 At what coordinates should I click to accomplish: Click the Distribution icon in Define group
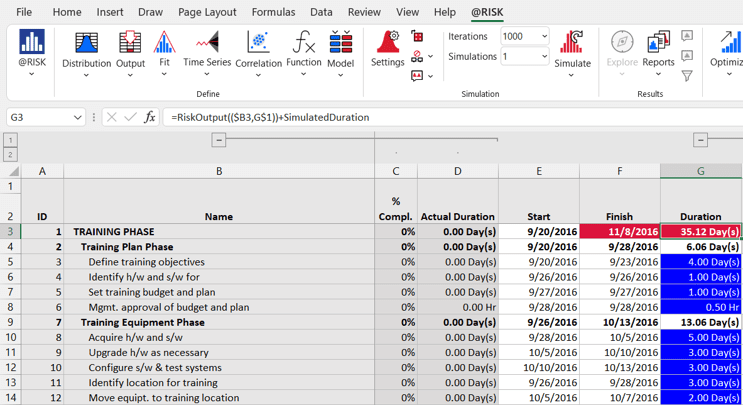tap(87, 44)
